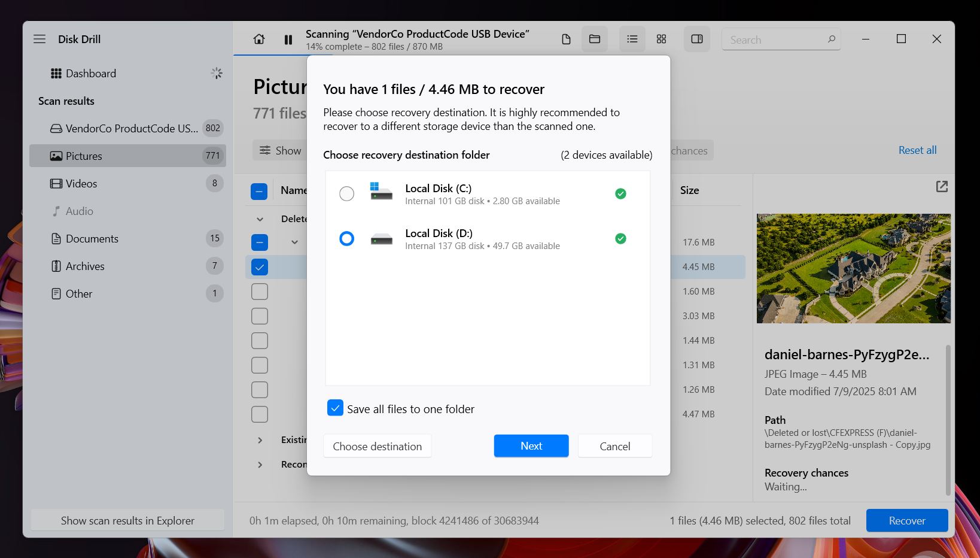Select VendorCo ProductCode USB scan result
This screenshot has width=980, height=558.
pos(127,128)
